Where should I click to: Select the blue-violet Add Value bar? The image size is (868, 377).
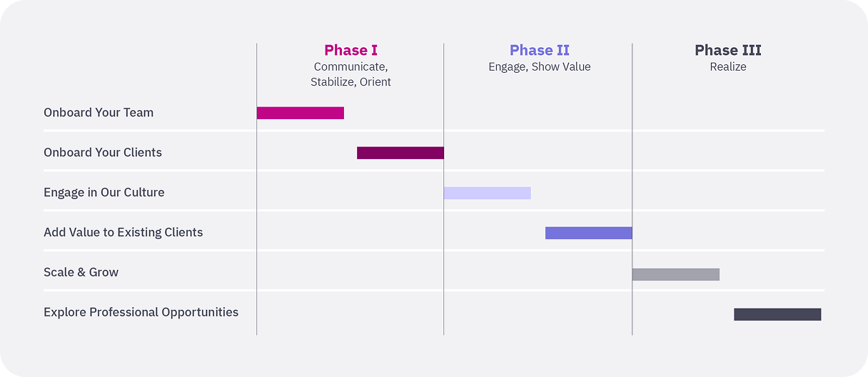[x=588, y=233]
